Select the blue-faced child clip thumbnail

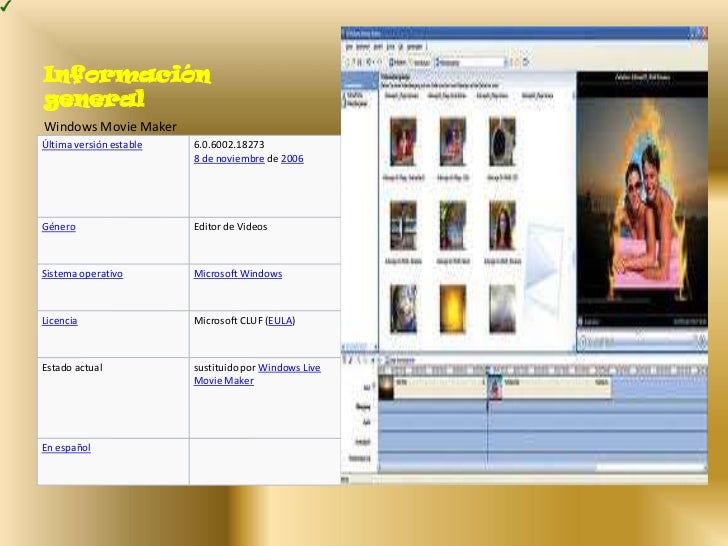pyautogui.click(x=403, y=309)
